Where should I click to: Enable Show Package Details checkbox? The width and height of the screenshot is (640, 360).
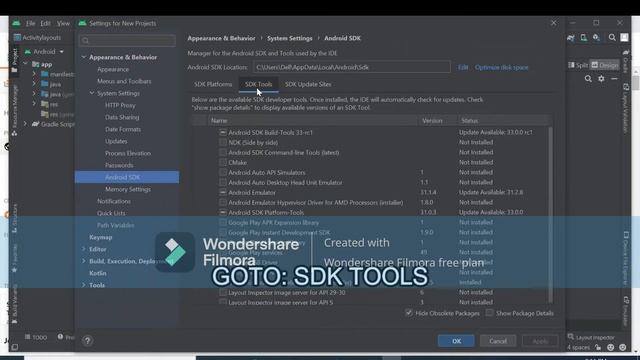[x=489, y=313]
